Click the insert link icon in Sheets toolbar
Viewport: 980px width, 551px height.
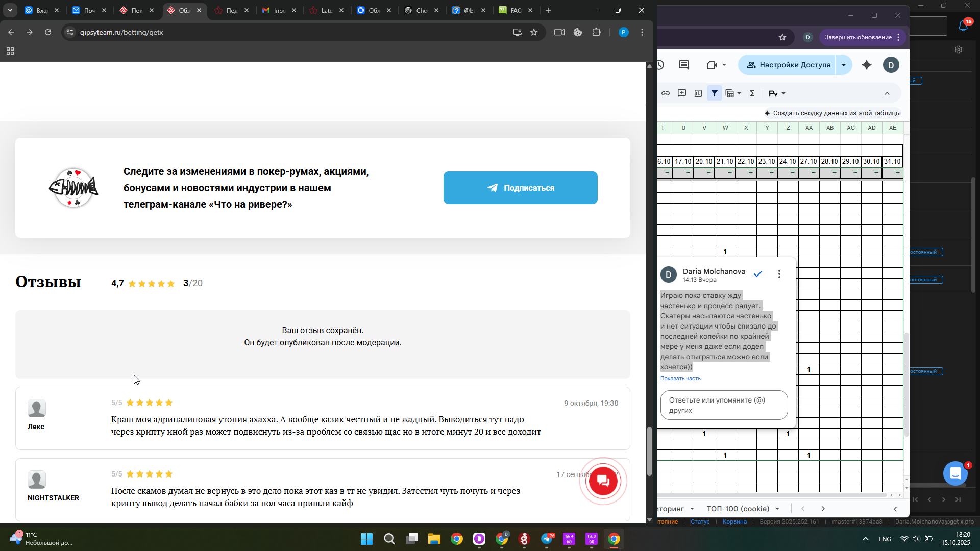click(666, 93)
